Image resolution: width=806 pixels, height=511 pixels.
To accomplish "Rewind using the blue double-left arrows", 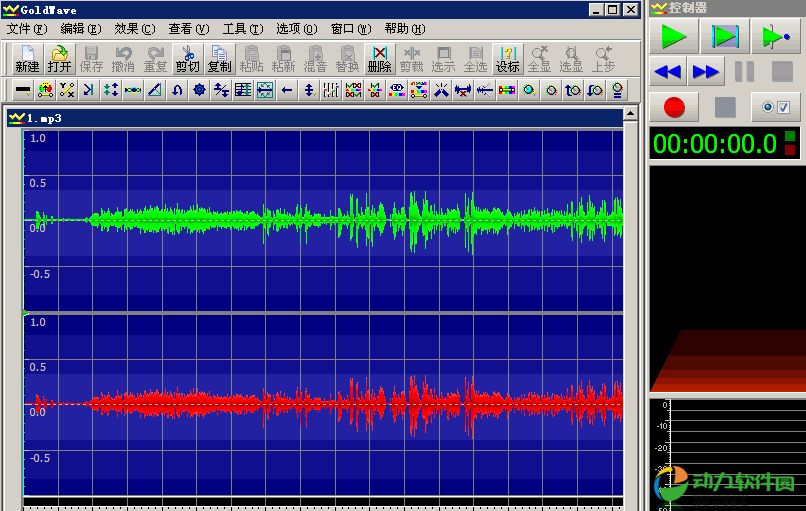I will [667, 72].
